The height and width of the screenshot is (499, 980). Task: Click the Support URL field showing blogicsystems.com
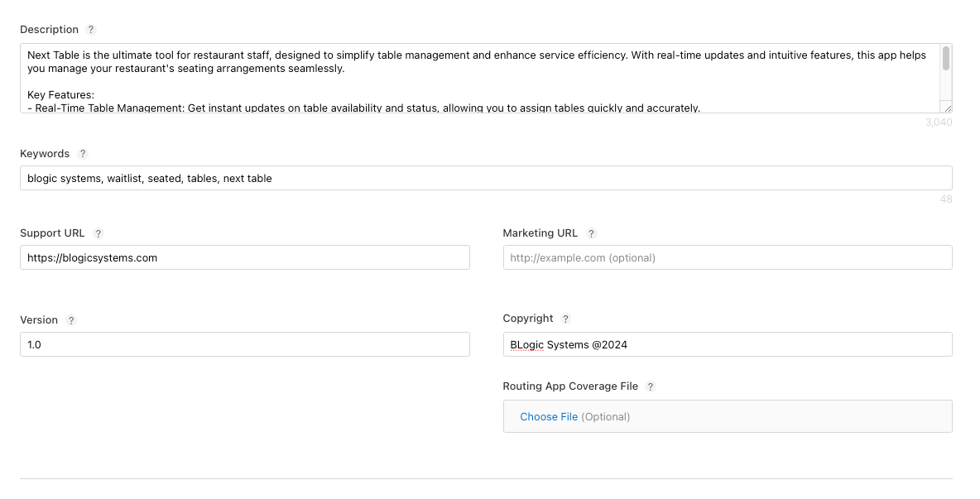pos(244,257)
